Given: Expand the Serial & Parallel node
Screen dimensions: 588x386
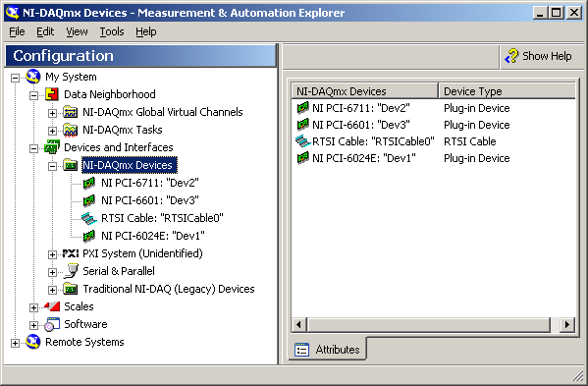Looking at the screenshot, I should click(52, 272).
